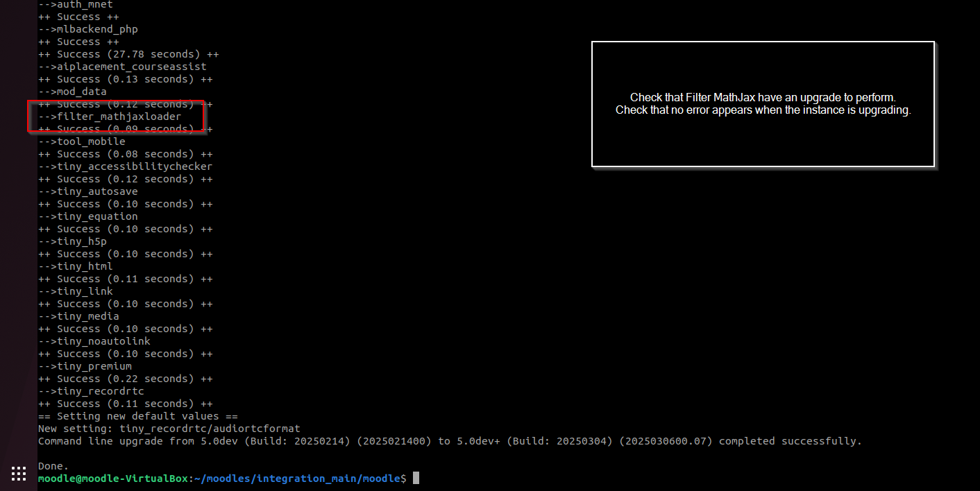
Task: Click the "++ Success (0.09 seconds) ++" line
Action: [x=125, y=129]
